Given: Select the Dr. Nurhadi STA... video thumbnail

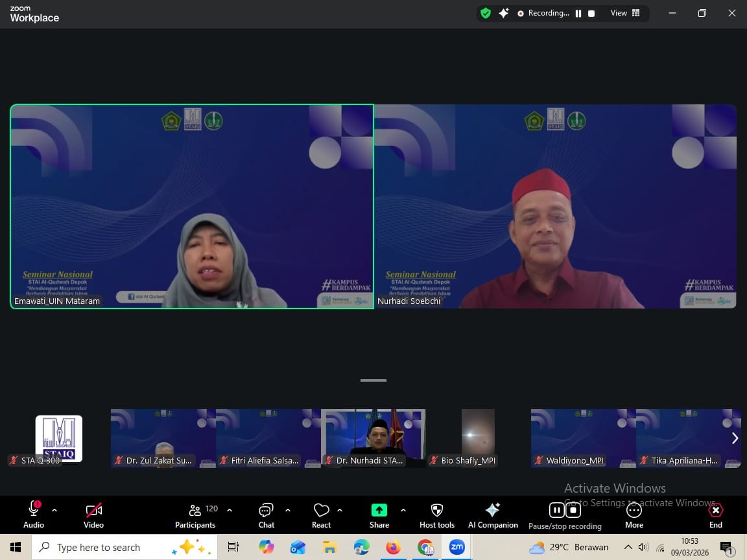Looking at the screenshot, I should [x=373, y=437].
